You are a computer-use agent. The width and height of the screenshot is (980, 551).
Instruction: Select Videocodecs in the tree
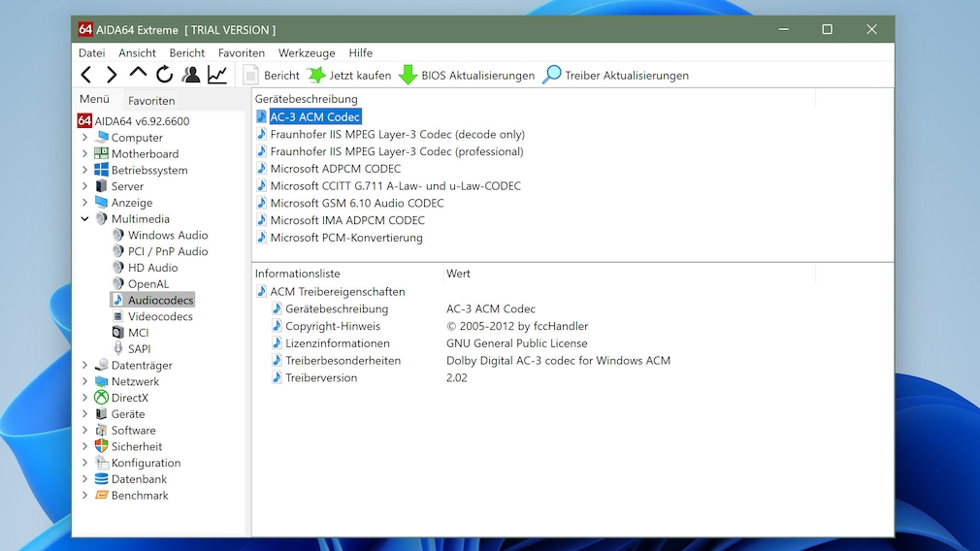coord(160,316)
